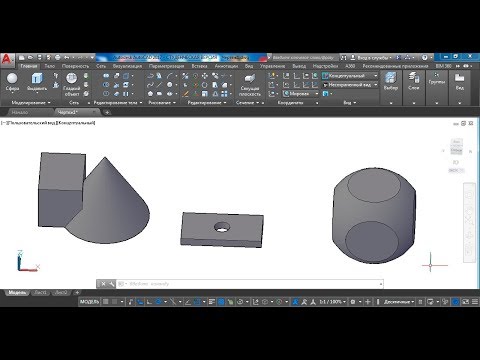Expand the Редактирование тела panel
The height and width of the screenshot is (360, 480).
pyautogui.click(x=118, y=103)
